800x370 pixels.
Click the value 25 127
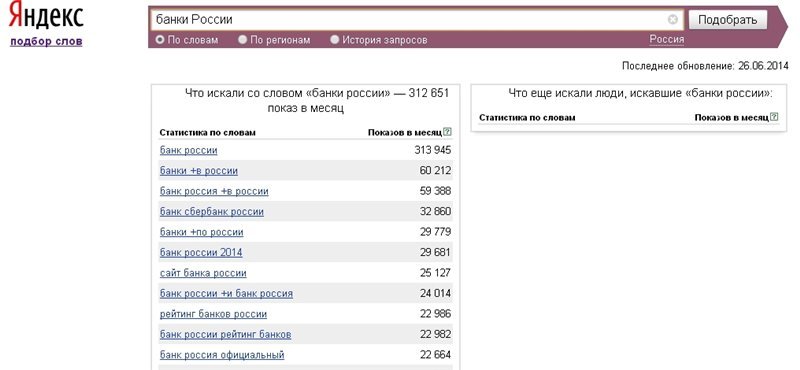435,273
